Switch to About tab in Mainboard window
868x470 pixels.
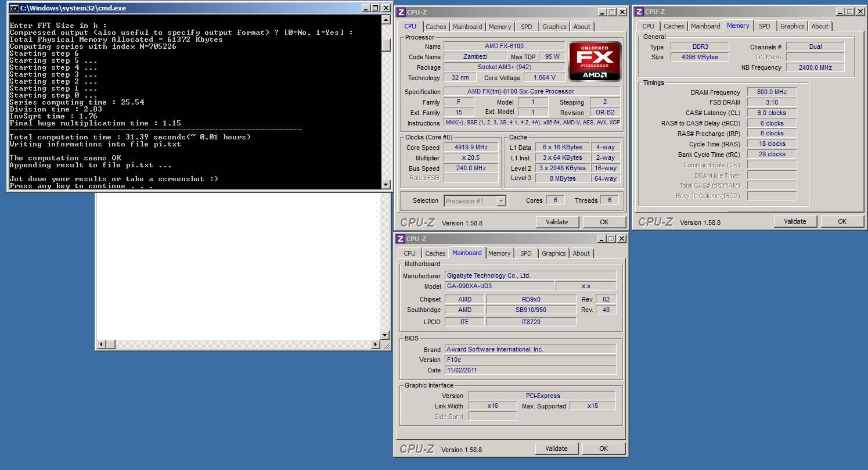[581, 253]
